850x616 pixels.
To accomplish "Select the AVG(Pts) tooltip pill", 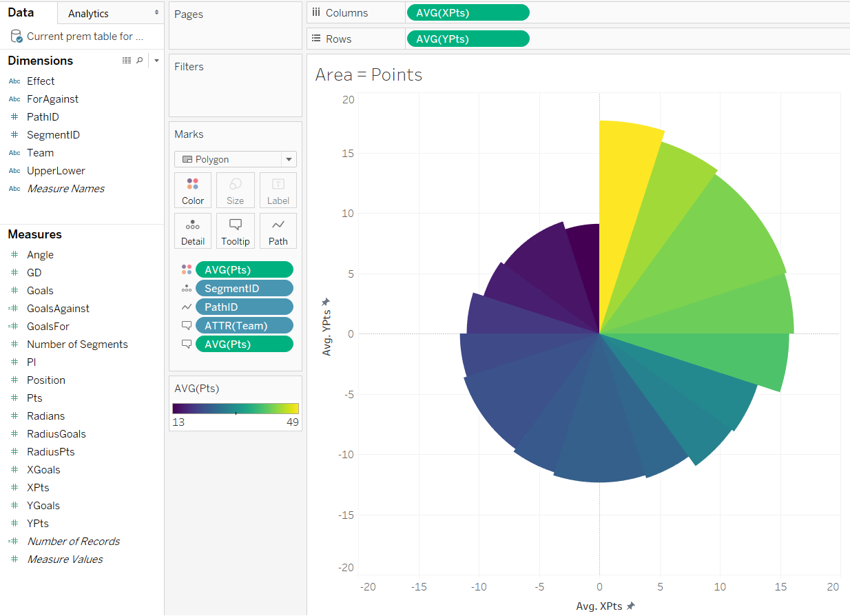I will point(245,344).
